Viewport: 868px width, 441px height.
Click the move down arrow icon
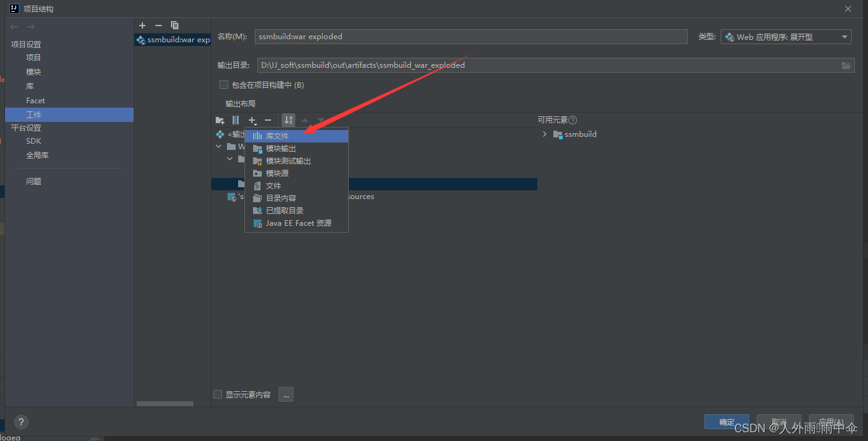321,120
